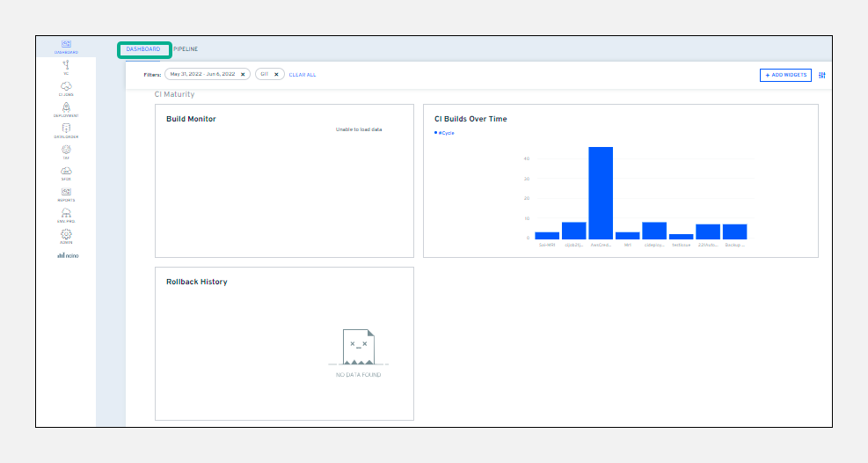
Task: Open the CI Jobs sidebar icon
Action: (x=66, y=86)
